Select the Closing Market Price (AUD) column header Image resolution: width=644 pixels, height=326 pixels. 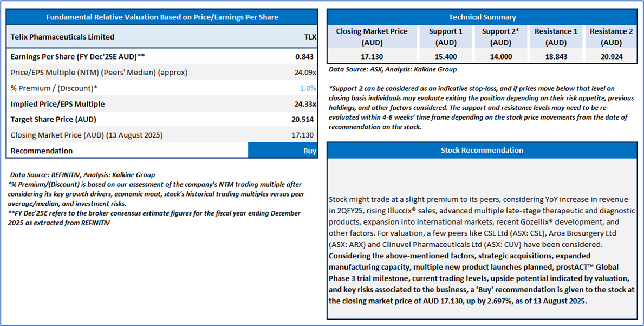tap(372, 36)
